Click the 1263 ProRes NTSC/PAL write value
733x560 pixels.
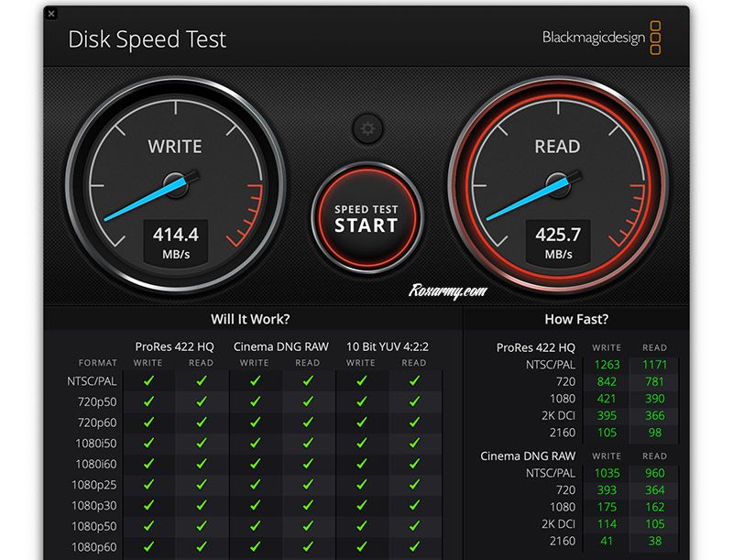(607, 365)
